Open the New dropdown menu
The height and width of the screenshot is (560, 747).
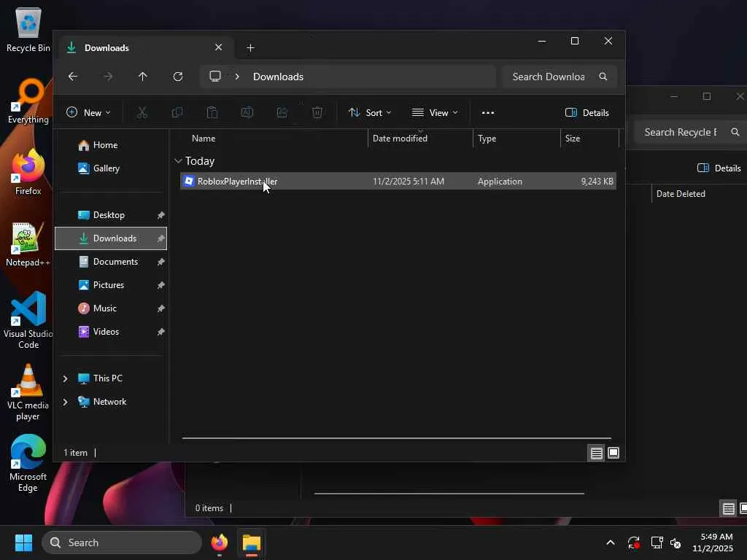click(88, 113)
